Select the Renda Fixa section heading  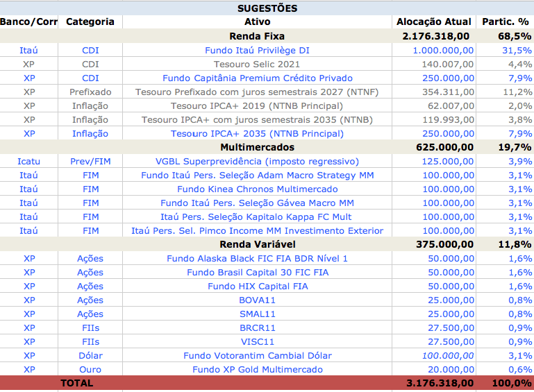pos(257,36)
